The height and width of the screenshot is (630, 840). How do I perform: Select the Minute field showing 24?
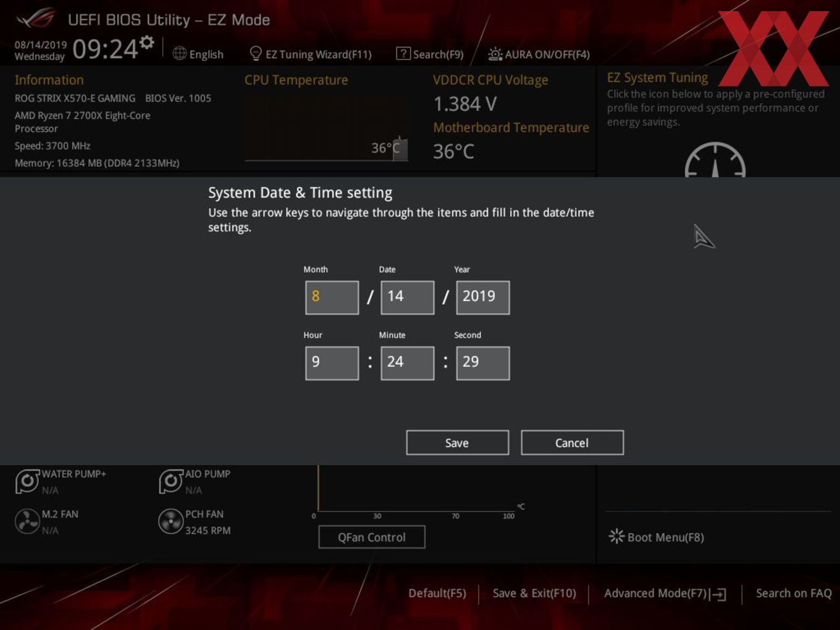point(408,363)
